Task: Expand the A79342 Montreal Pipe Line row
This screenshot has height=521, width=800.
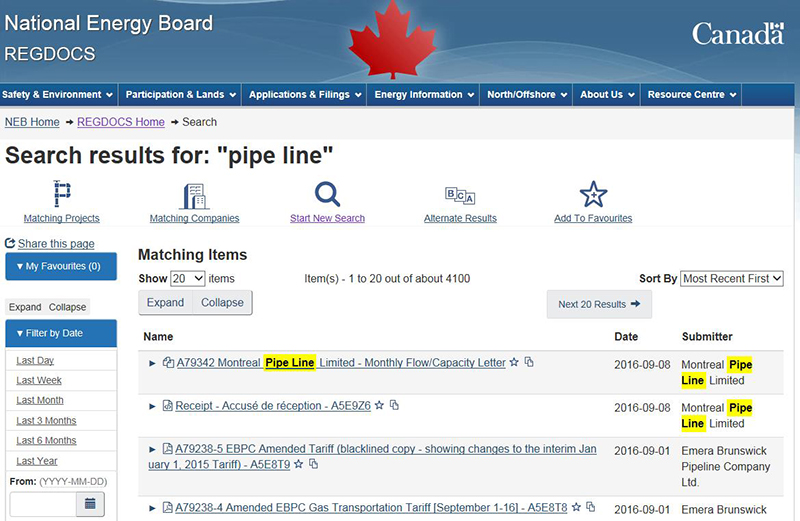Action: point(152,363)
